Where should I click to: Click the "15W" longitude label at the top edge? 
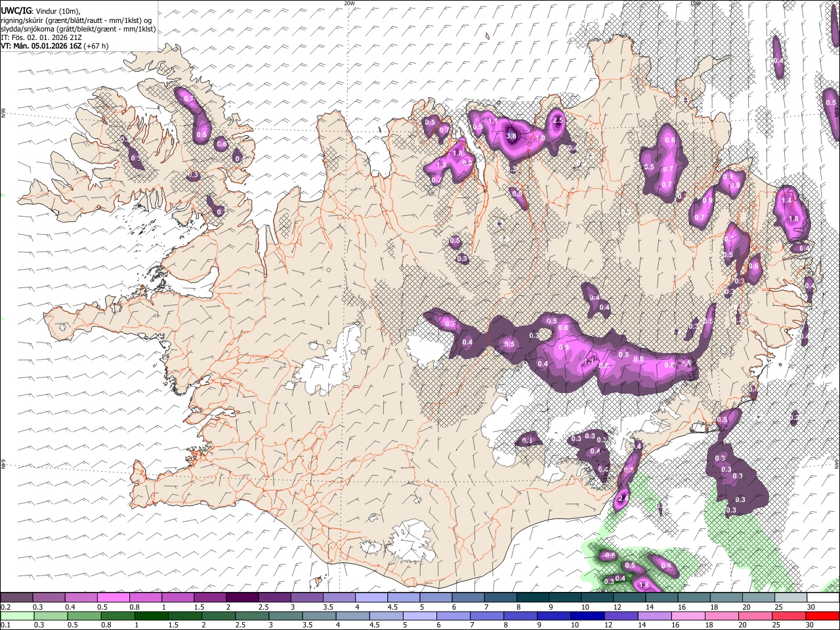click(x=695, y=3)
